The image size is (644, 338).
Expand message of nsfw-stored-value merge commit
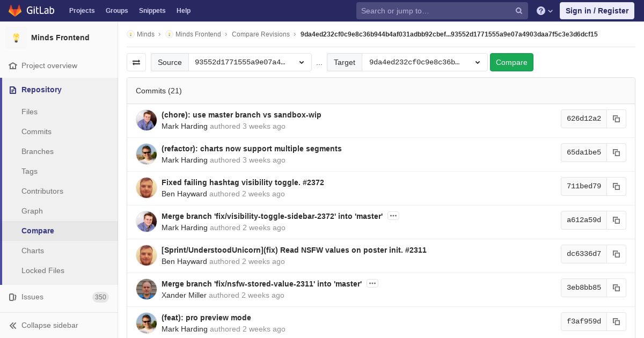tap(372, 283)
